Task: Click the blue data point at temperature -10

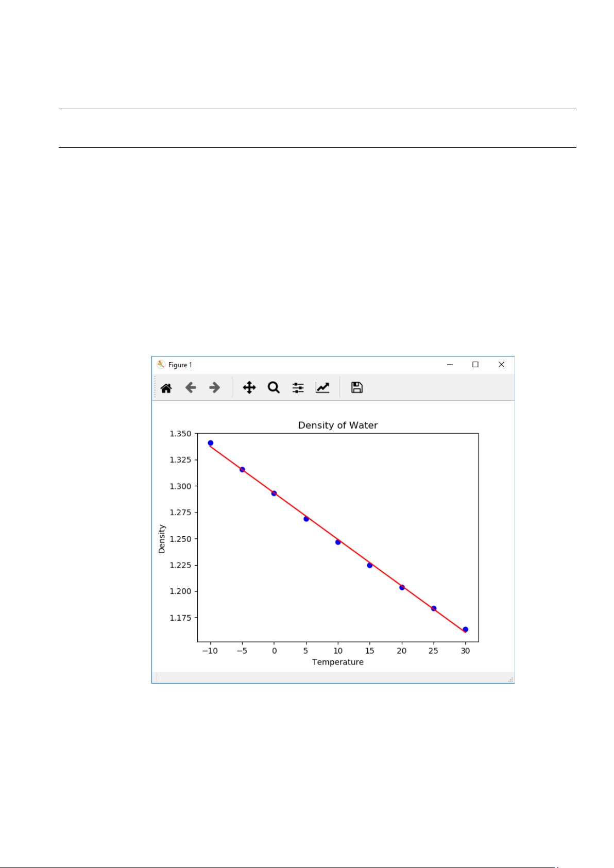Action: (x=210, y=443)
